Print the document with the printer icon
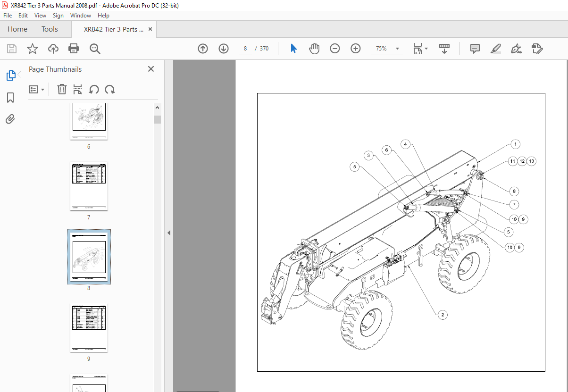This screenshot has height=392, width=568. (74, 49)
